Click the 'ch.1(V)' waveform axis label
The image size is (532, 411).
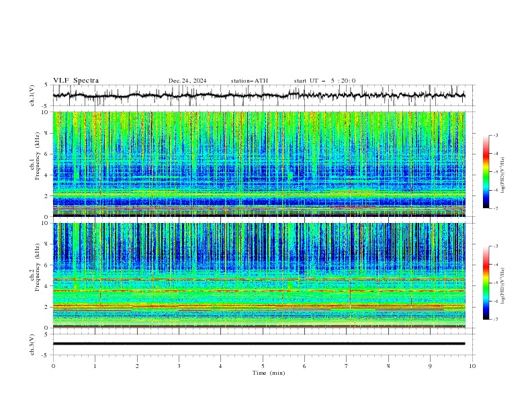[32, 95]
